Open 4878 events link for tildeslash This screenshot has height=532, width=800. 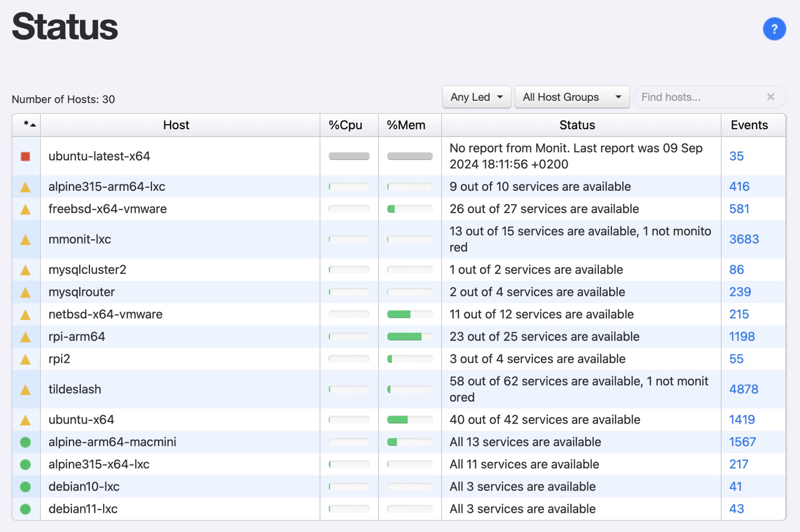tap(744, 389)
